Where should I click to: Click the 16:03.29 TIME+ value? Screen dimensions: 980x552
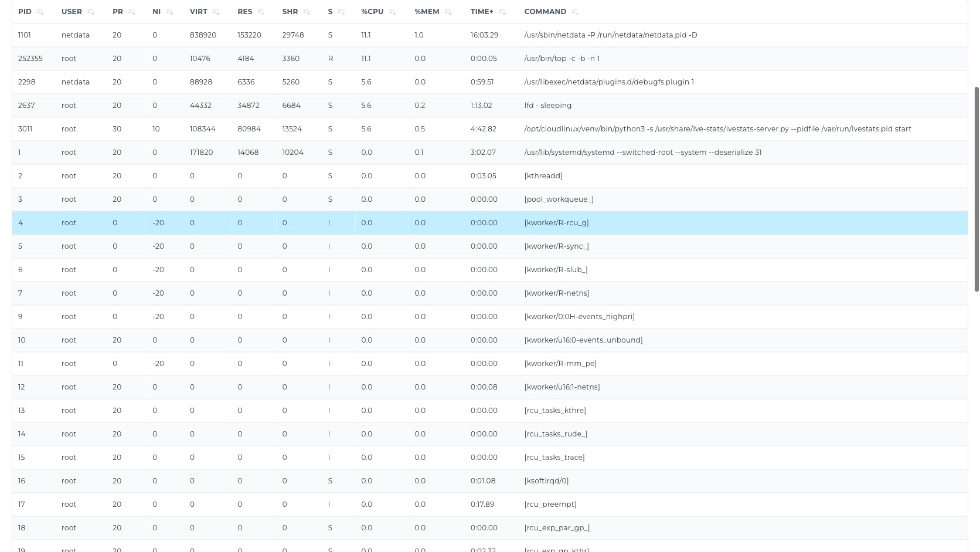pyautogui.click(x=484, y=35)
